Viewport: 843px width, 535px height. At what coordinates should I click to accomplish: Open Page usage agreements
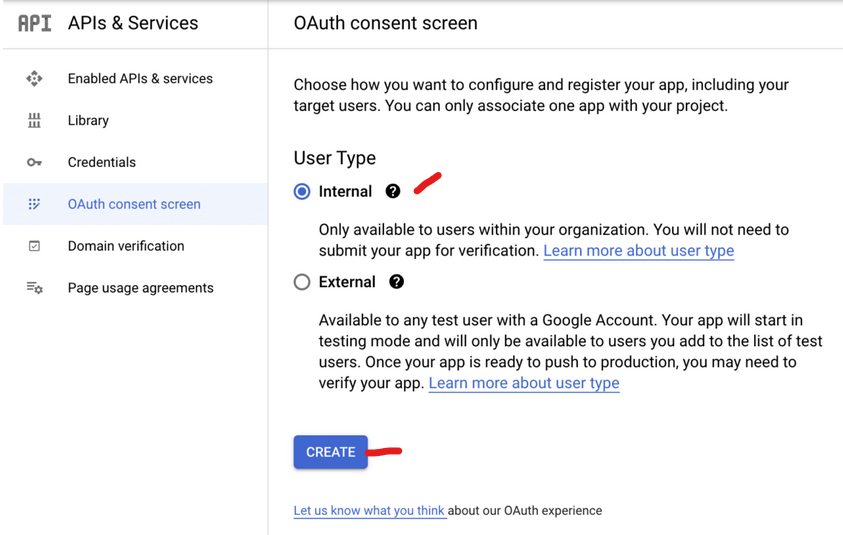coord(135,288)
